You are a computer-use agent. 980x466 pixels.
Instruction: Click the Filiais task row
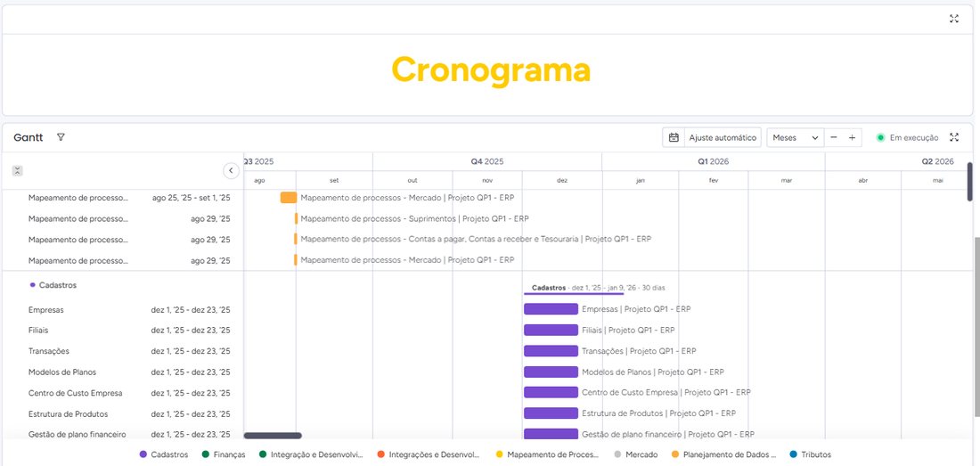click(123, 330)
